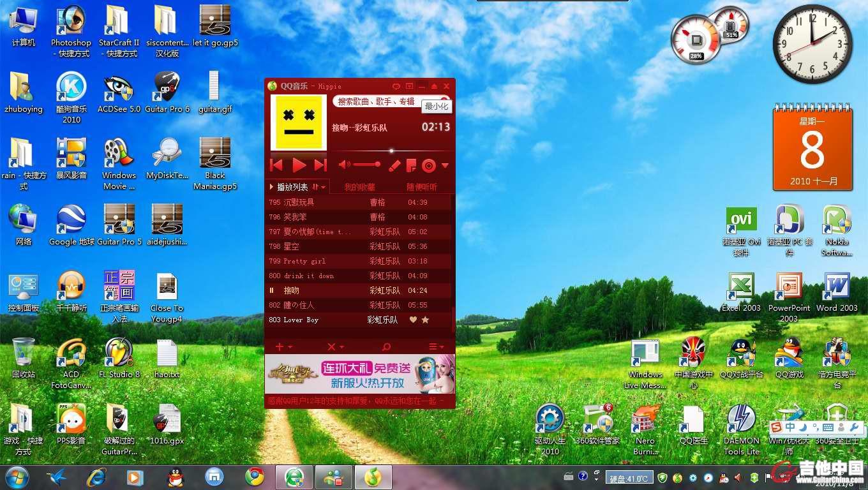868x490 pixels.
Task: Click the QQ音乐 eject tray icon
Action: pyautogui.click(x=434, y=86)
